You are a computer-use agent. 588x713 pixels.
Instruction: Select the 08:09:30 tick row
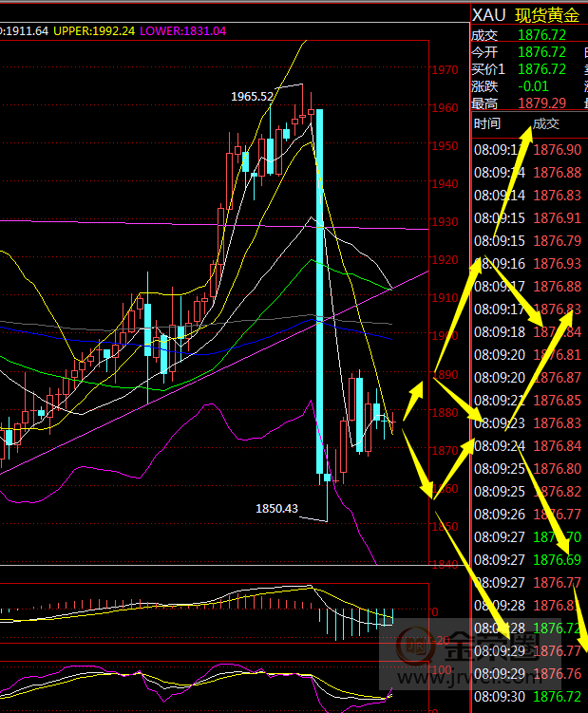click(528, 696)
